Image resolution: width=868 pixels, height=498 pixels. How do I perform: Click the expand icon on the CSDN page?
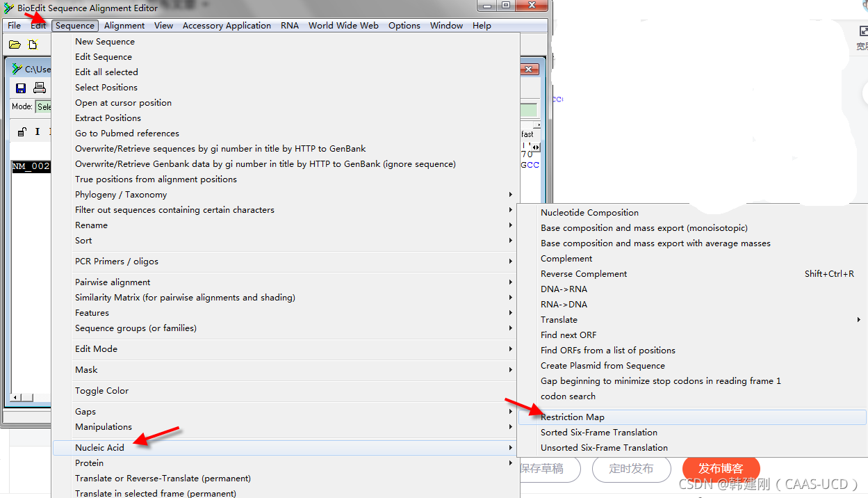[863, 31]
